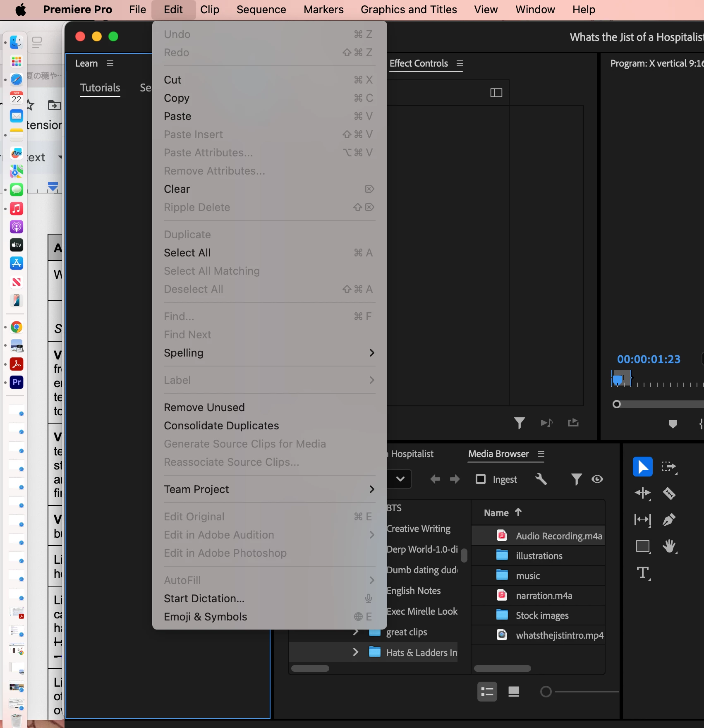The image size is (704, 728).
Task: Select the Pen tool
Action: [669, 520]
